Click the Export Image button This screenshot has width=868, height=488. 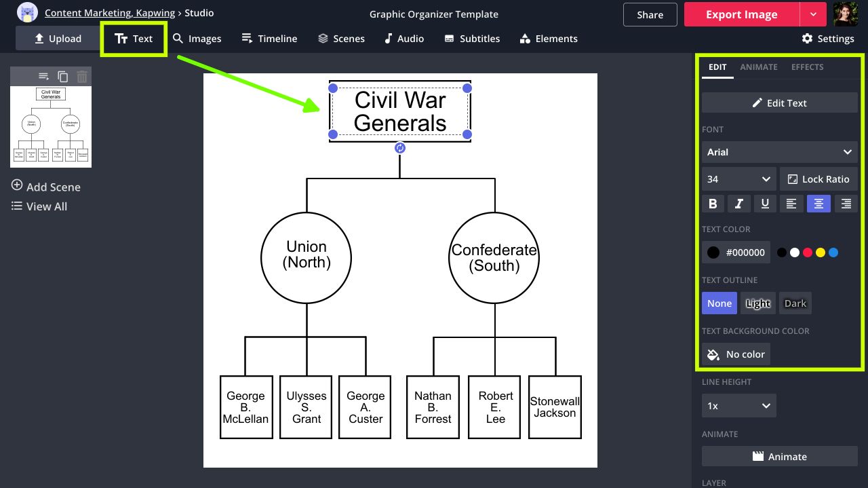coord(741,14)
